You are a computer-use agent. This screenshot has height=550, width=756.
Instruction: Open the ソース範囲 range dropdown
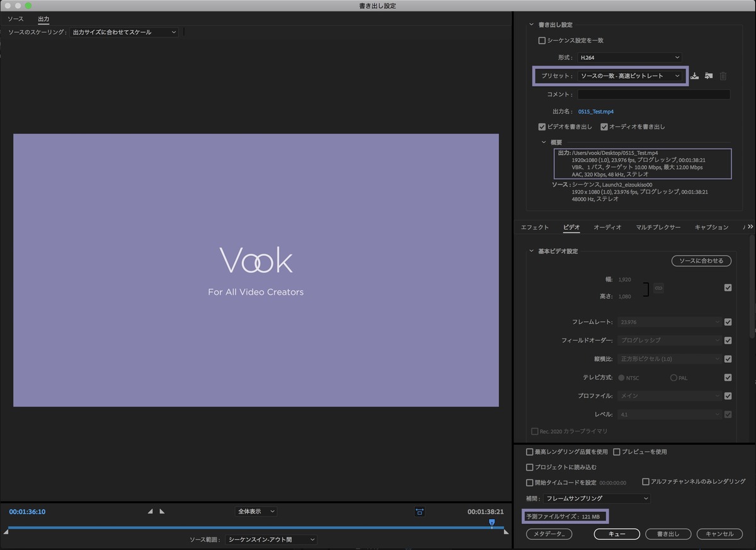pyautogui.click(x=271, y=540)
